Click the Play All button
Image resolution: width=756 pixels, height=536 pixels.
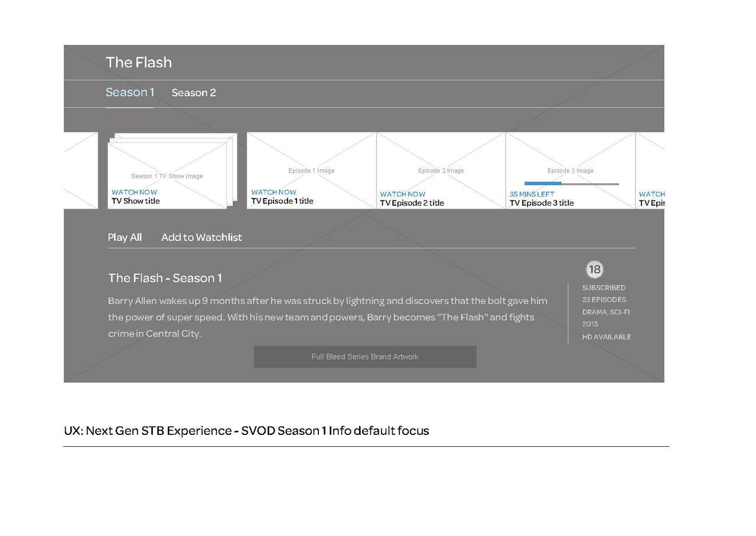pyautogui.click(x=125, y=237)
